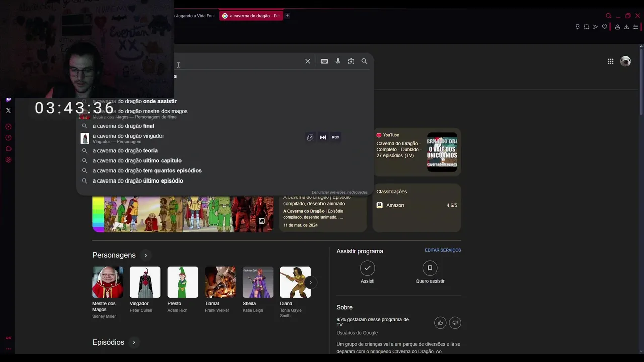Open X (Twitter) in the sidebar
644x362 pixels.
8,110
